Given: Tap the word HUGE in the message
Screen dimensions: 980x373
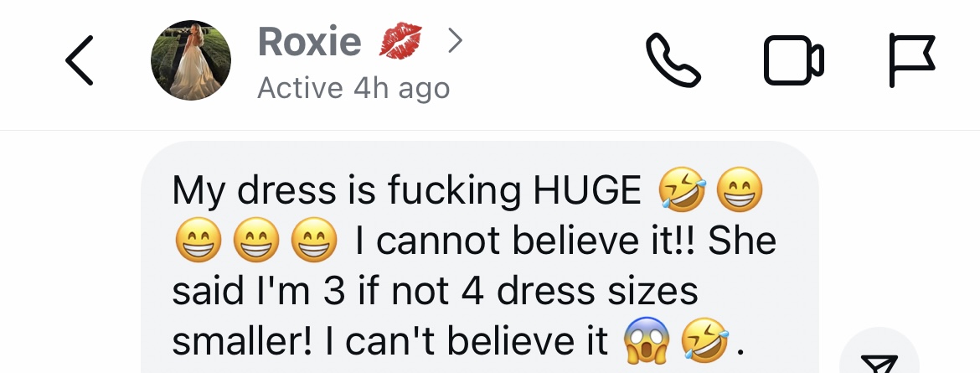Looking at the screenshot, I should pos(587,190).
